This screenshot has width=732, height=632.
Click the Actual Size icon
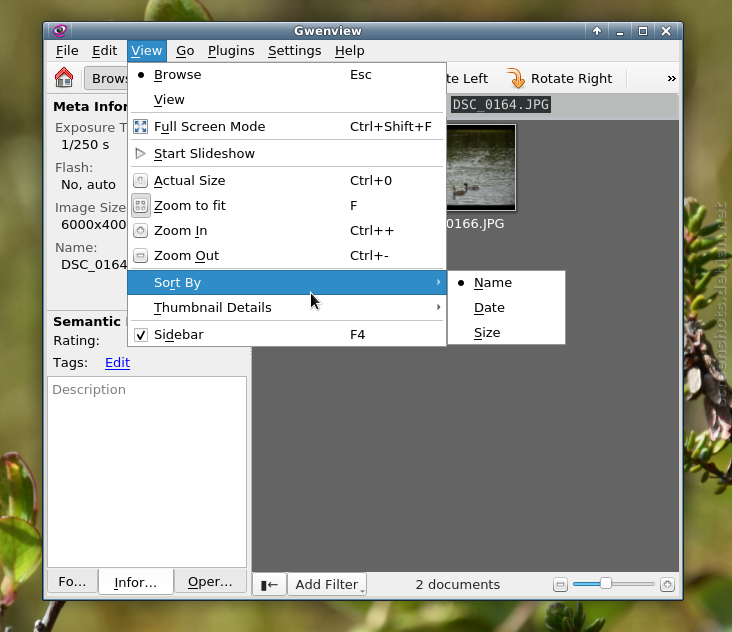click(x=141, y=180)
